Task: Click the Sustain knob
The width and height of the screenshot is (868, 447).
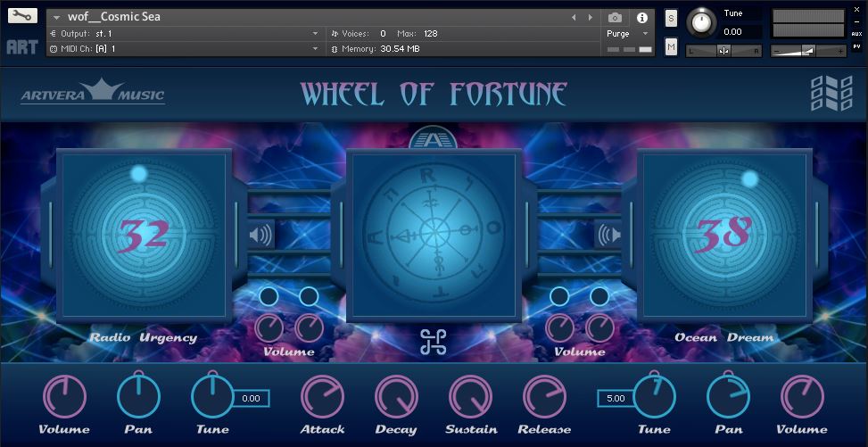Action: (470, 397)
